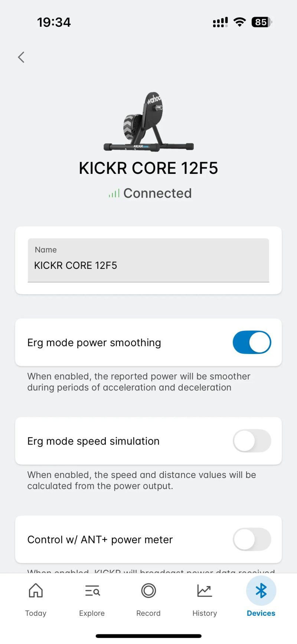
Task: Tap the KICKR CORE 12F5 heading
Action: tap(148, 168)
